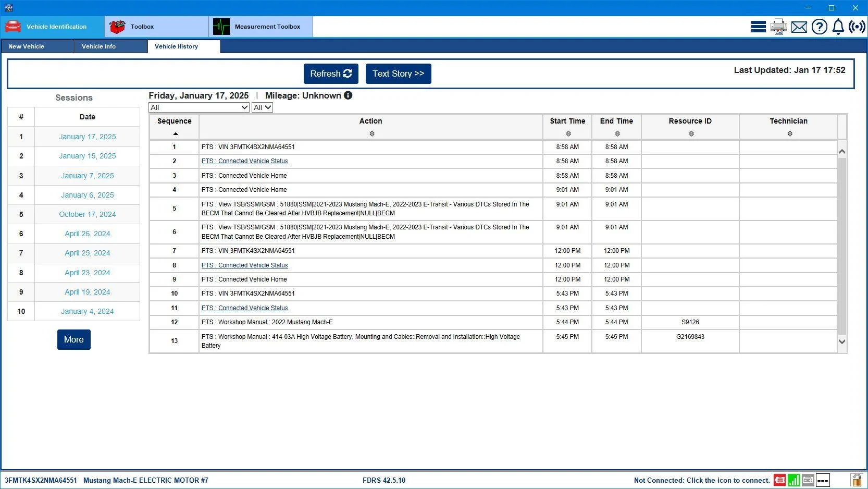Open the Vehicle Identification main tab
Screen dimensions: 868x489
coord(53,27)
